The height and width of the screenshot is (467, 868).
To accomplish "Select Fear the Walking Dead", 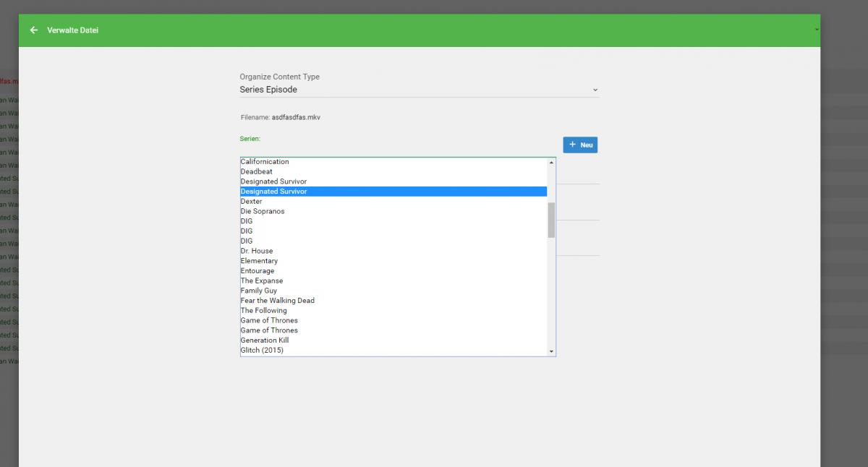I will point(393,300).
